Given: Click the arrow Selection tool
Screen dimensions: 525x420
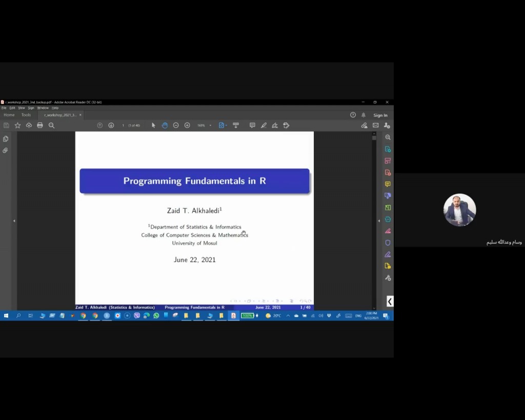Looking at the screenshot, I should point(153,125).
